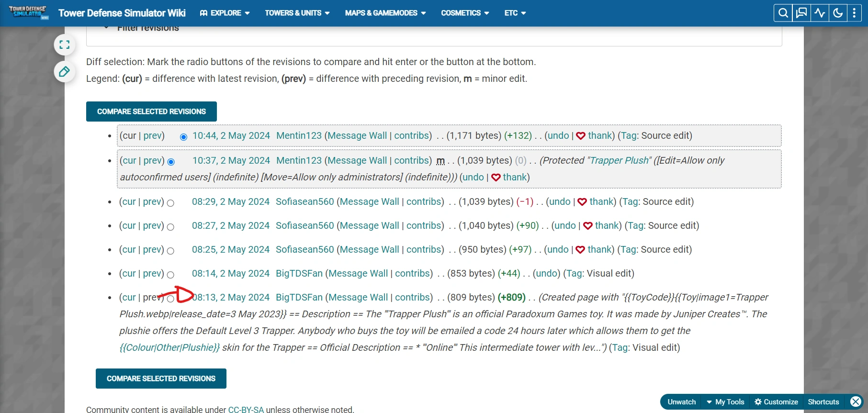Select the radio button for 08:14 revision

170,275
